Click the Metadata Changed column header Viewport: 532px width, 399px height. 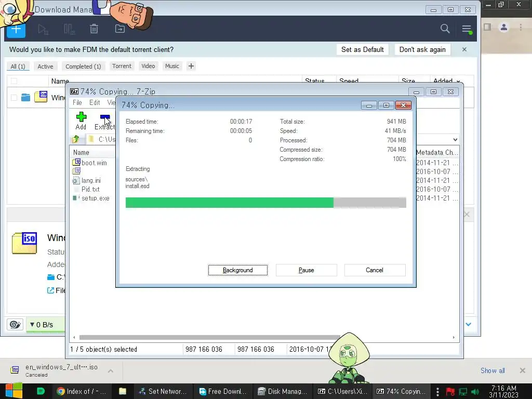click(437, 152)
